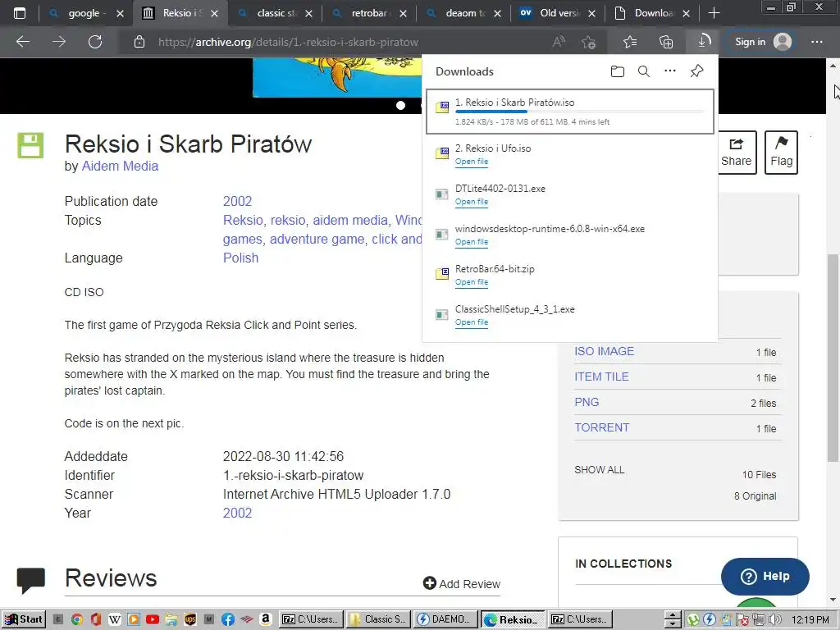Image resolution: width=840 pixels, height=630 pixels.
Task: Click the Flag button
Action: click(781, 152)
